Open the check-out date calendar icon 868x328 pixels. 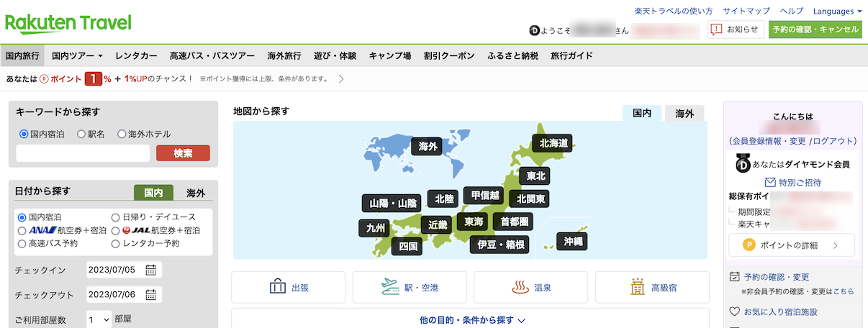point(150,294)
